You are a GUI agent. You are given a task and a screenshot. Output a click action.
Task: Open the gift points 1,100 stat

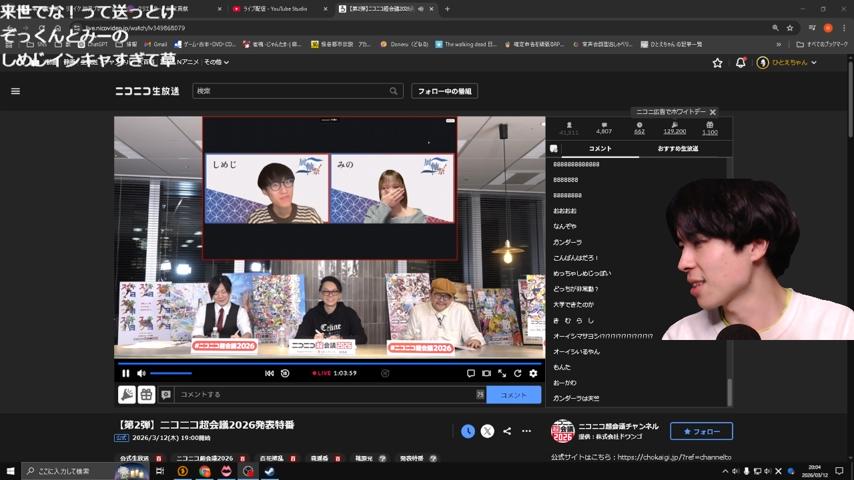(710, 128)
